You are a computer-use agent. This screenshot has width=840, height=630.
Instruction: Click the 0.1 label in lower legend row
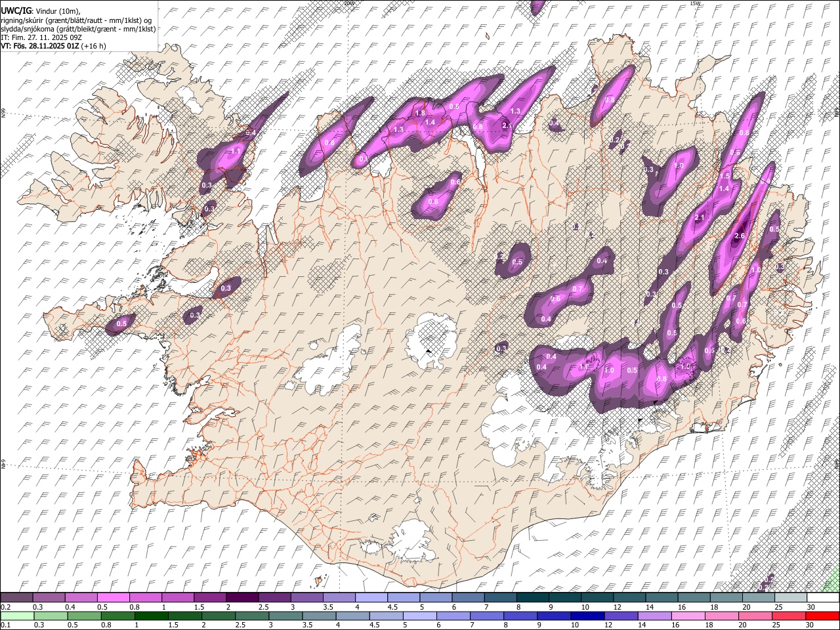click(6, 625)
